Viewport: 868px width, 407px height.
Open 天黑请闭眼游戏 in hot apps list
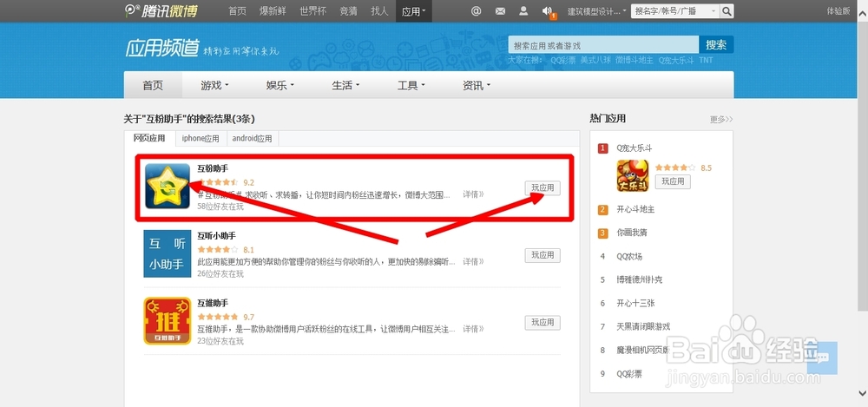tap(643, 326)
